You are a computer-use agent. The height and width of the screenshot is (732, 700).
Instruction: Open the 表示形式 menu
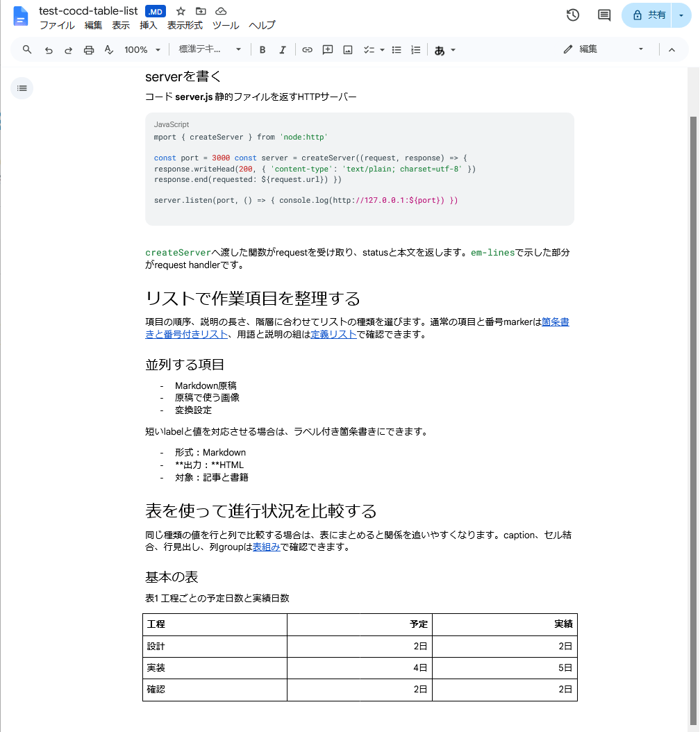(x=185, y=25)
